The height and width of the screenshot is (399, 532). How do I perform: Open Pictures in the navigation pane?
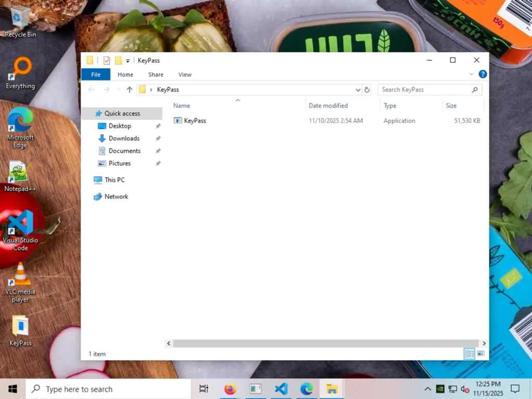click(119, 163)
